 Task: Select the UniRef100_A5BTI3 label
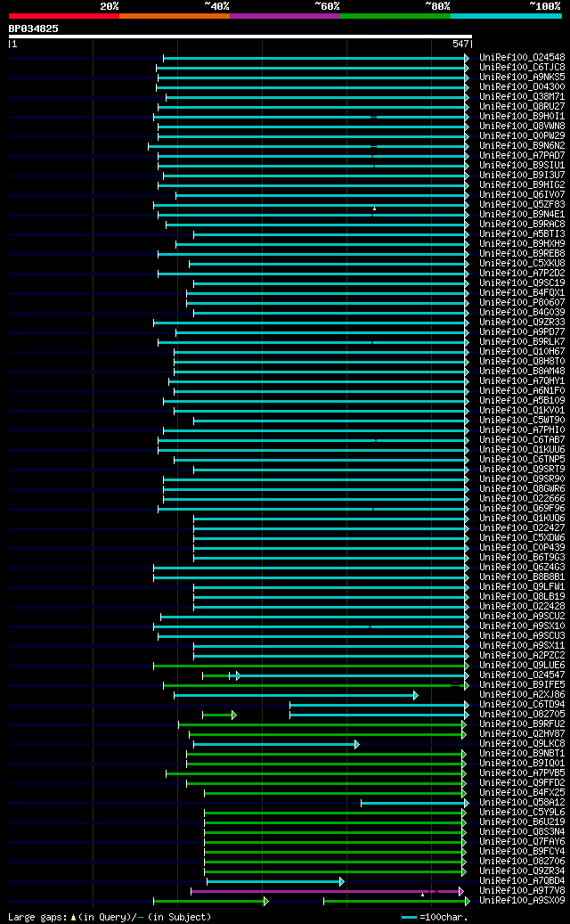click(522, 234)
